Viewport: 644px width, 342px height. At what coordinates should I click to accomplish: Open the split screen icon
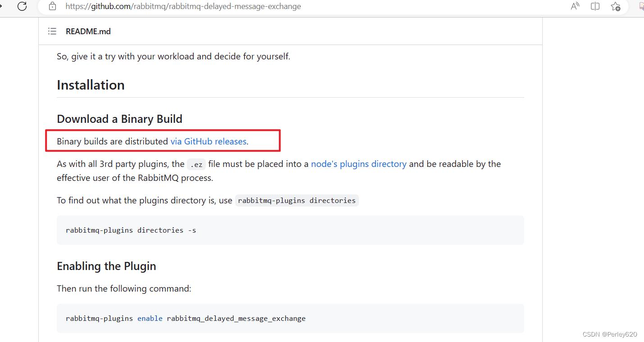(x=595, y=6)
